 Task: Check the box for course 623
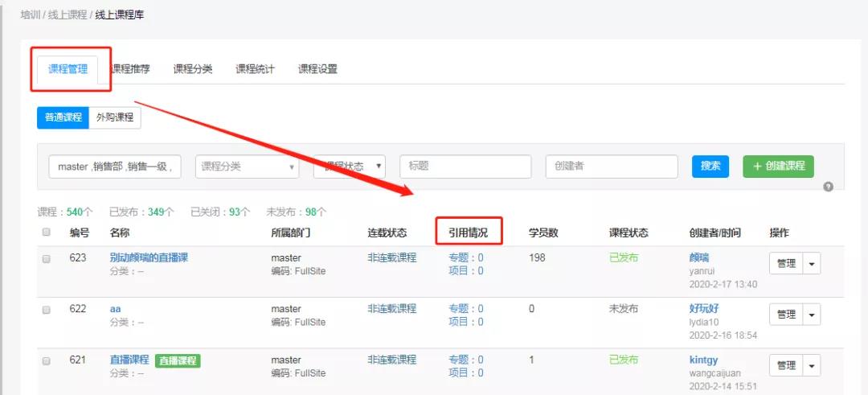point(47,259)
